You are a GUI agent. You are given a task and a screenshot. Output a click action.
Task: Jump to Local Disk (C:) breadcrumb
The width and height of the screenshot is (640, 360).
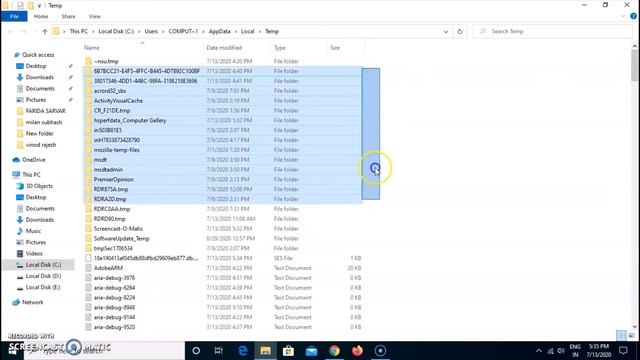point(116,31)
